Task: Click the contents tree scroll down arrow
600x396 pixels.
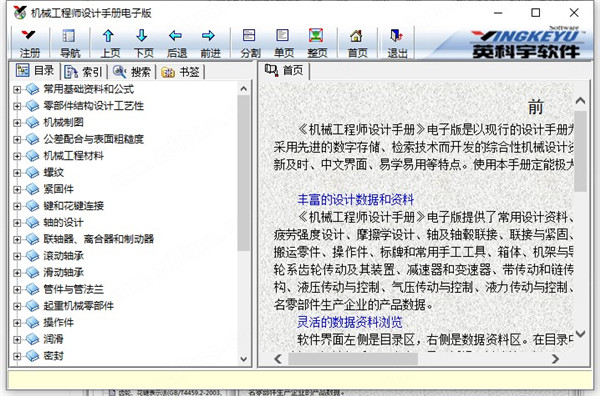Action: (244, 359)
